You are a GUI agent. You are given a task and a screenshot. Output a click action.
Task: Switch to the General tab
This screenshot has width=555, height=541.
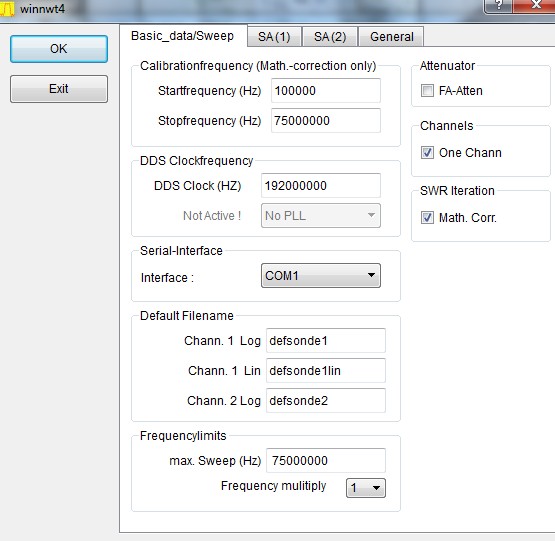(x=391, y=37)
